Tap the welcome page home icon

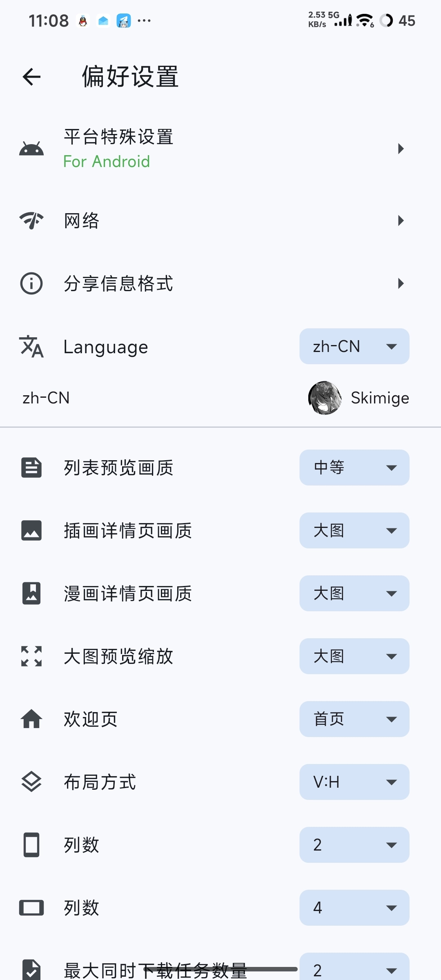coord(31,719)
